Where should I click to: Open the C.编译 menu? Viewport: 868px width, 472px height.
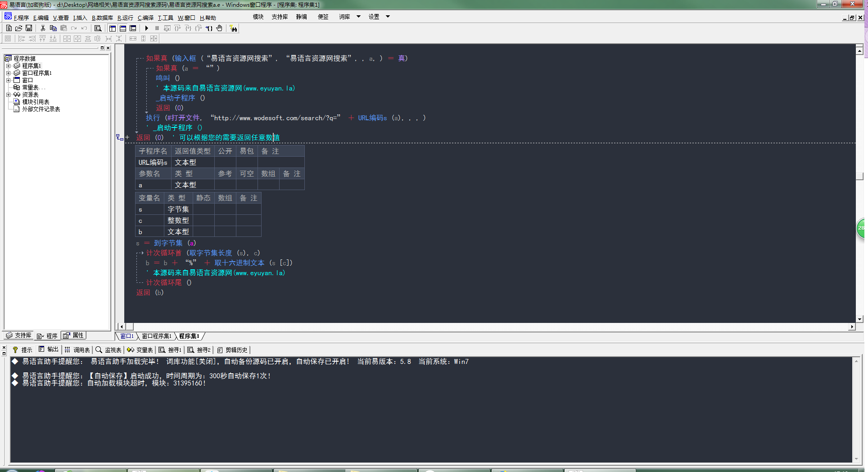point(145,18)
